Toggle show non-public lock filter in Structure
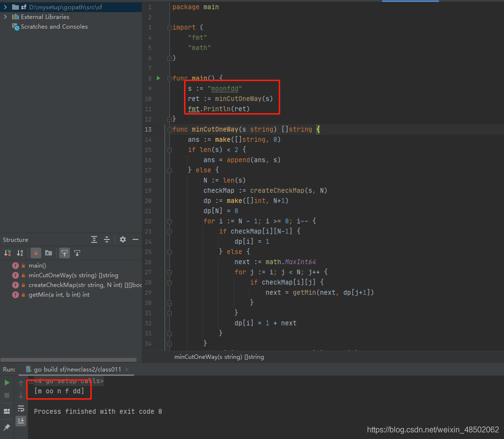 [35, 253]
